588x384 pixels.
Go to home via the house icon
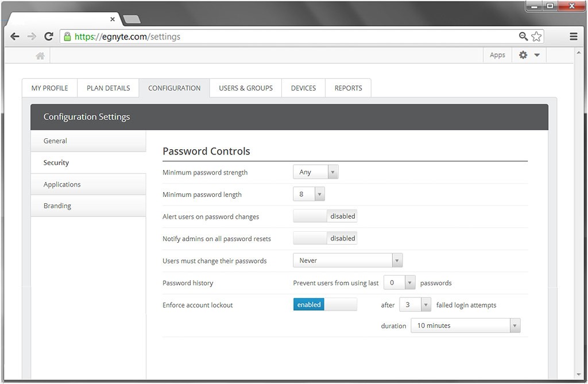(x=40, y=56)
